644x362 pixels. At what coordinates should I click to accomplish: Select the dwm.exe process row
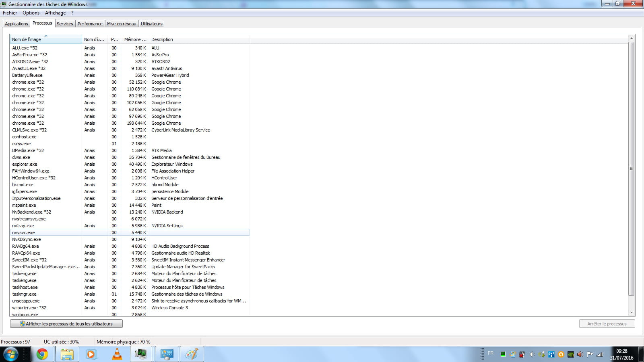click(x=130, y=157)
